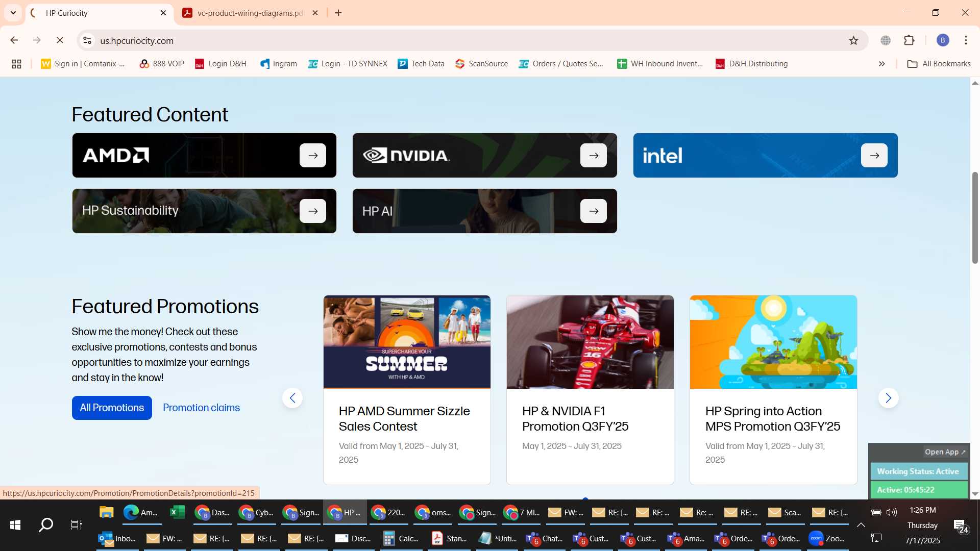Open the Login - TD SYNNEX bookmark

click(348, 64)
